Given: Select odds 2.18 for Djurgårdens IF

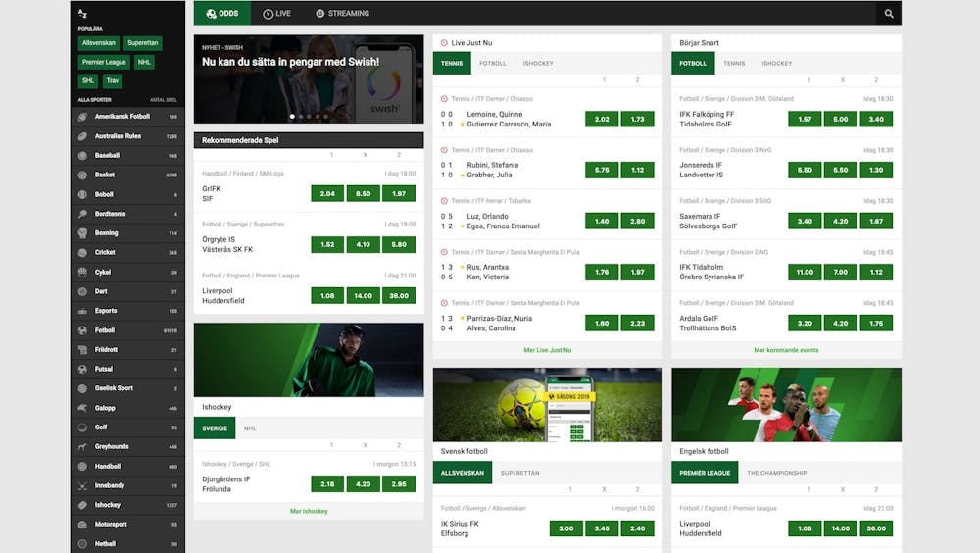Looking at the screenshot, I should pos(327,484).
